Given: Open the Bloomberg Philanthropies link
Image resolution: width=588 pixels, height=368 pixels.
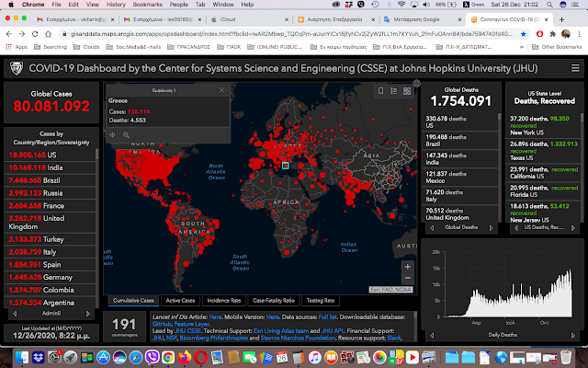Looking at the screenshot, I should [x=214, y=338].
